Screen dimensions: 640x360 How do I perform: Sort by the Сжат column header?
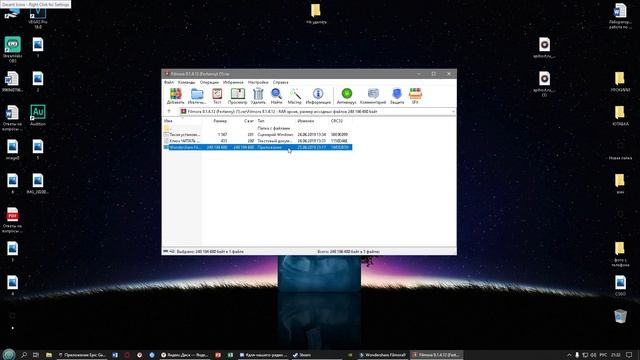pyautogui.click(x=242, y=121)
